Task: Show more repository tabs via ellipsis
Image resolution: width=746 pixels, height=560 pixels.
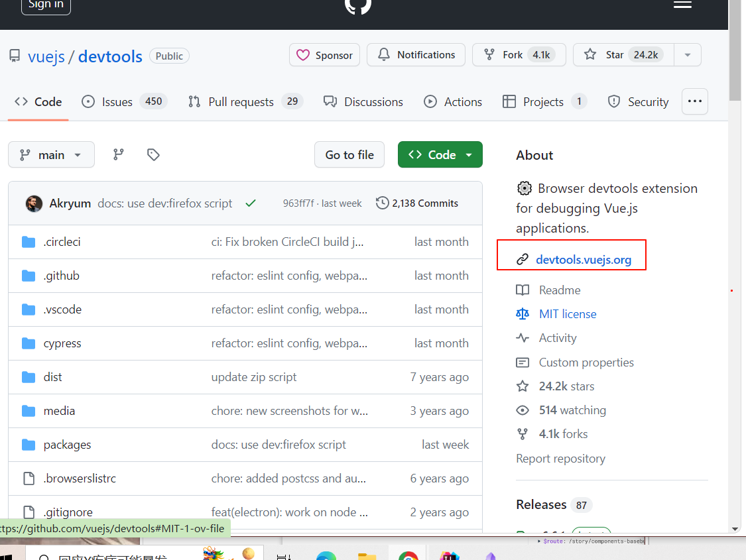Action: 695,101
